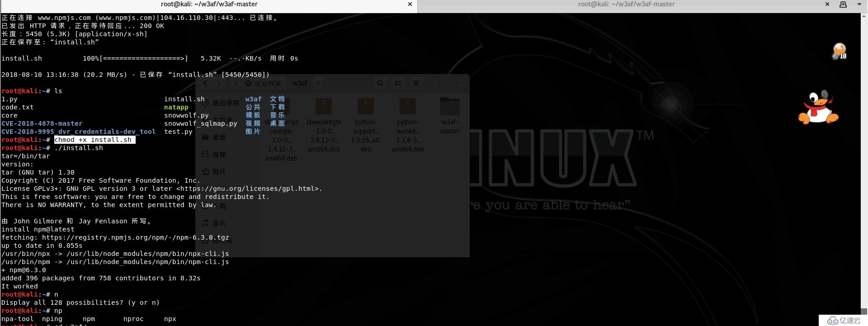Open 主文件夹 home path button in file manager
The width and height of the screenshot is (868, 326).
(x=263, y=84)
